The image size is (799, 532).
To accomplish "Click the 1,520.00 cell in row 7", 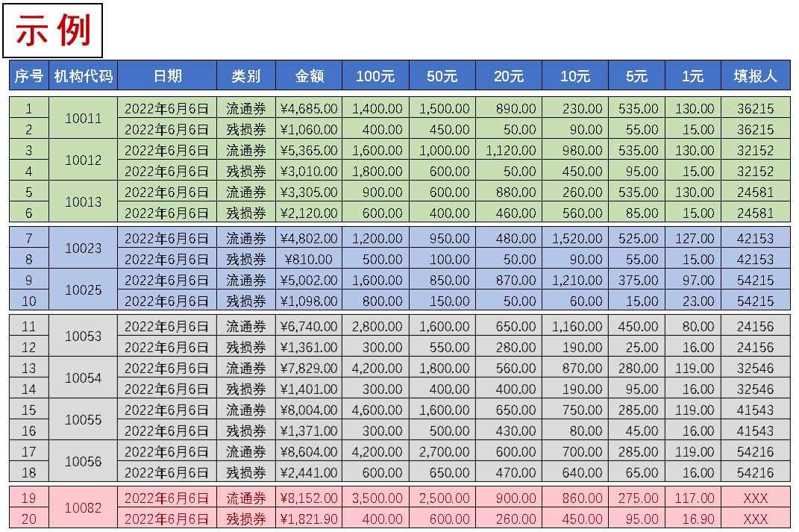I will click(x=575, y=239).
